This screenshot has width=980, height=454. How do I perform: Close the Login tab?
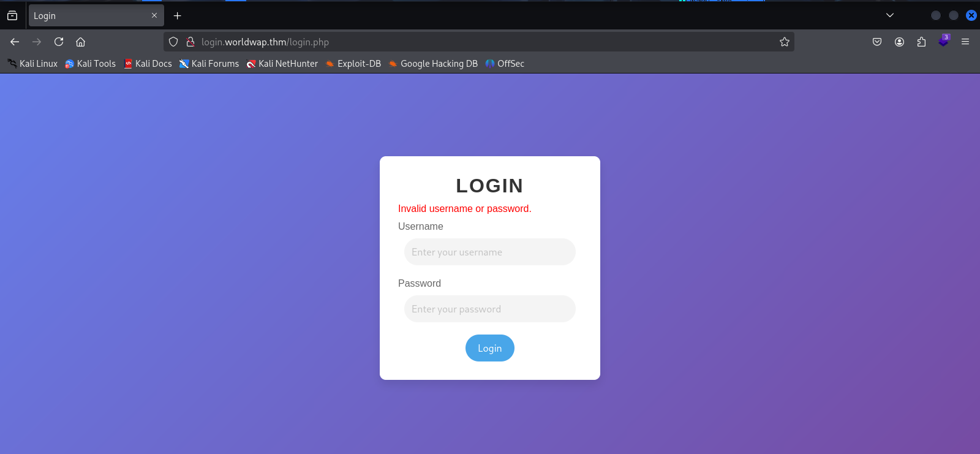154,15
